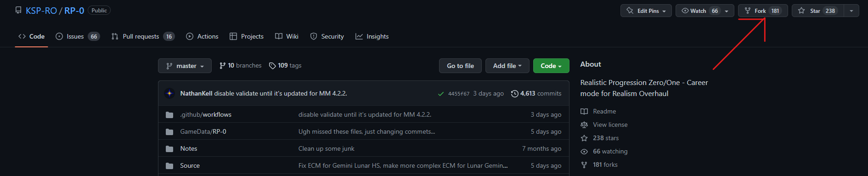Open commit message in .github/workflows row
This screenshot has width=868, height=176.
(x=365, y=114)
